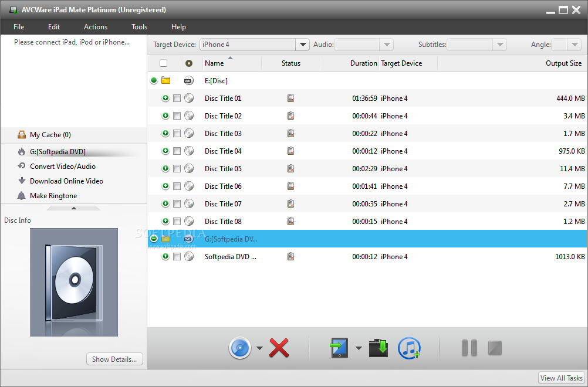The image size is (588, 387).
Task: Click the status icon of Disc Title 06
Action: click(290, 186)
